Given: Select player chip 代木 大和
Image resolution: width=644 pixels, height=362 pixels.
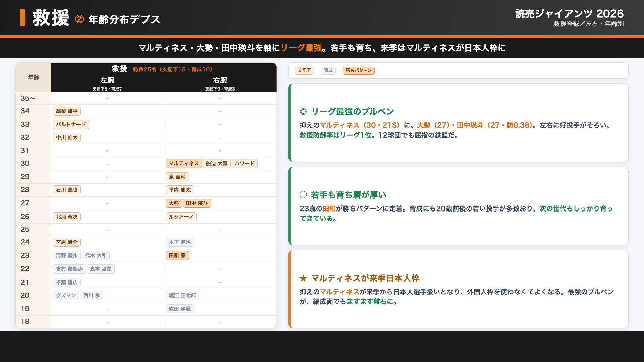Looking at the screenshot, I should (x=96, y=255).
